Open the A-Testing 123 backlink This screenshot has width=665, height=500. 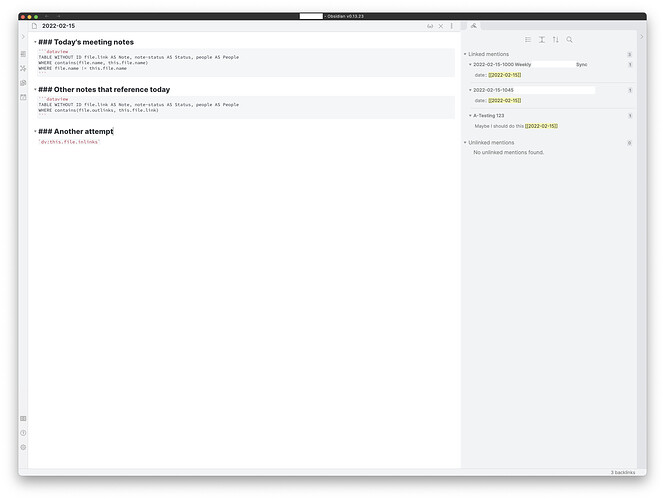489,115
